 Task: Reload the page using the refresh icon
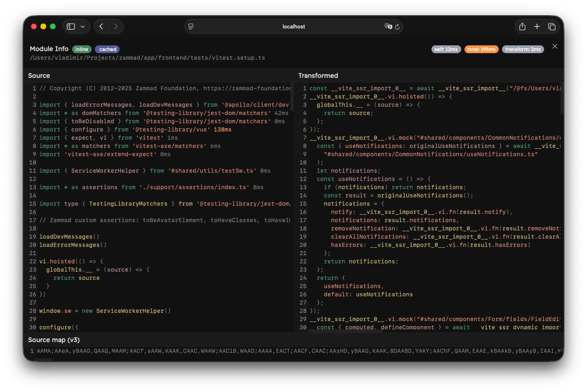point(397,26)
